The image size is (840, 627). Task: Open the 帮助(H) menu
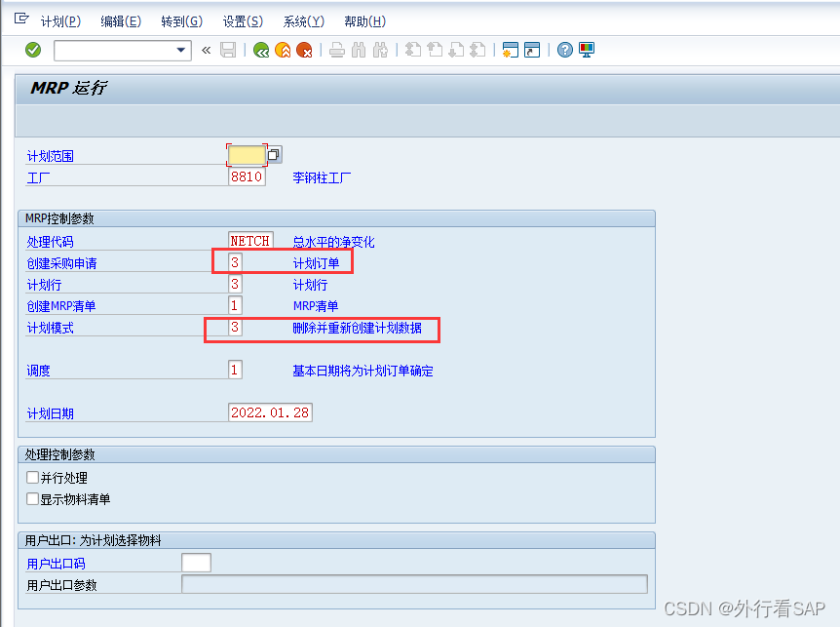(x=364, y=21)
